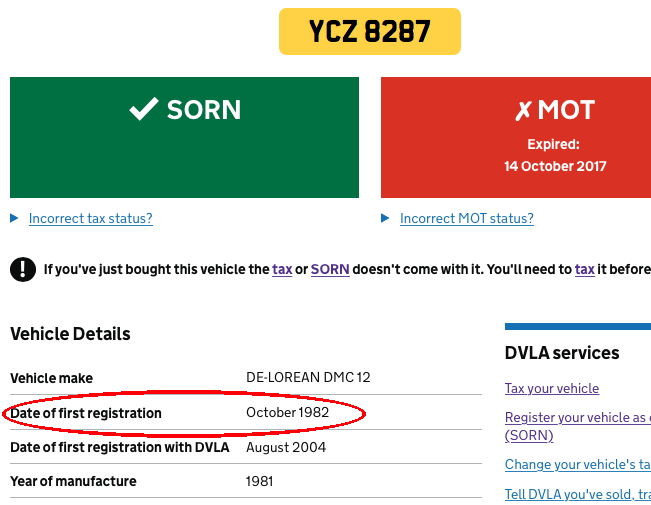This screenshot has height=505, width=651.
Task: Click the triangle arrow beside Incorrect MOT status
Action: tap(386, 218)
